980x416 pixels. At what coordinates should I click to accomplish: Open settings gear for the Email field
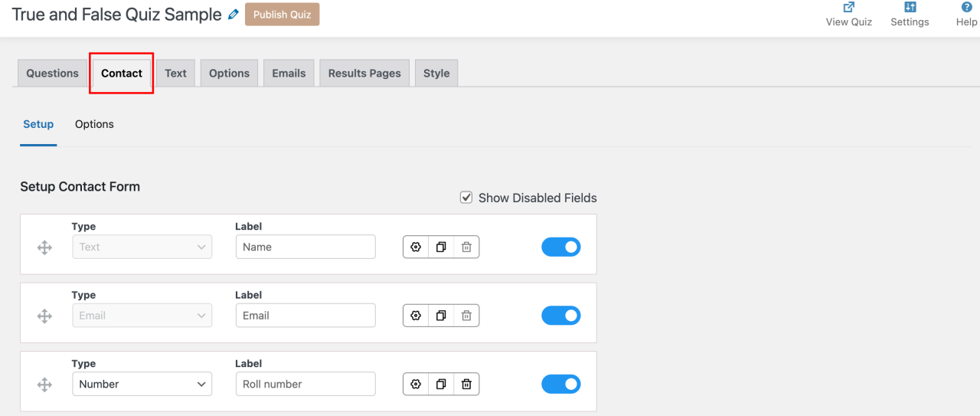click(x=416, y=316)
